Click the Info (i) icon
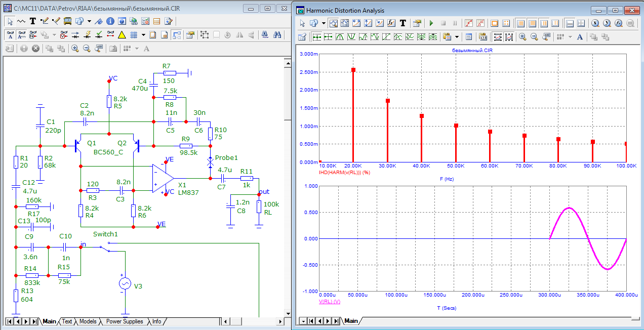This screenshot has height=330, width=644. click(x=110, y=21)
